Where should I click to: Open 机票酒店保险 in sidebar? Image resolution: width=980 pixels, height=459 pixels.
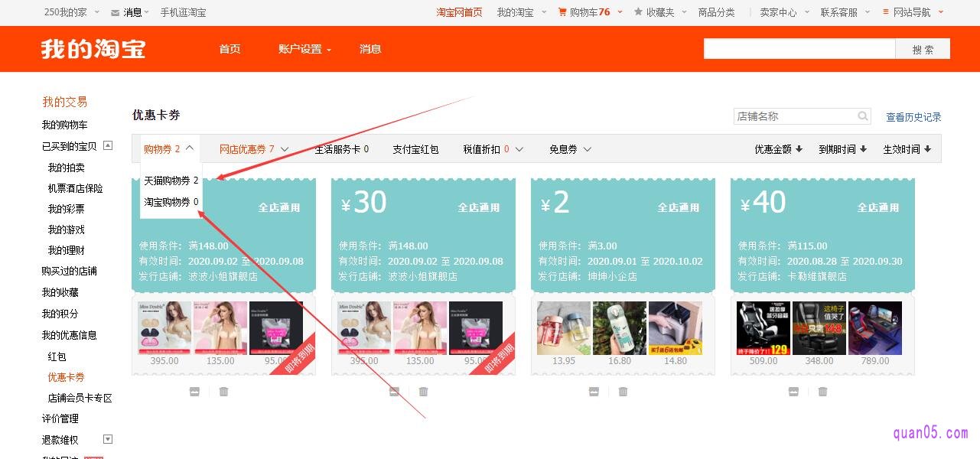click(x=76, y=188)
